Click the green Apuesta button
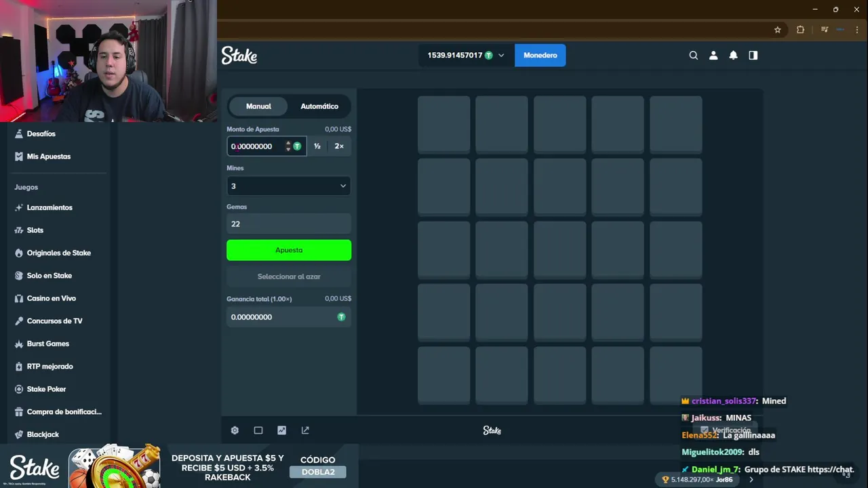 pyautogui.click(x=289, y=250)
